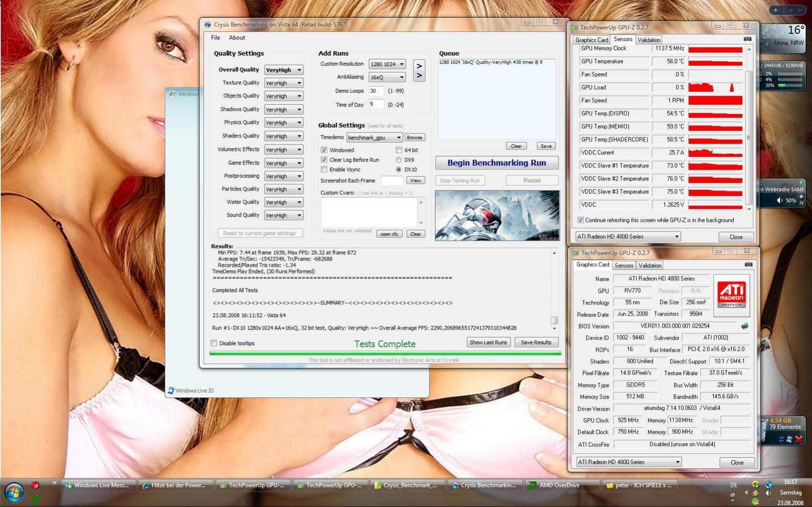Image resolution: width=812 pixels, height=507 pixels.
Task: Open the Custom Resolution dropdown
Action: pyautogui.click(x=387, y=64)
